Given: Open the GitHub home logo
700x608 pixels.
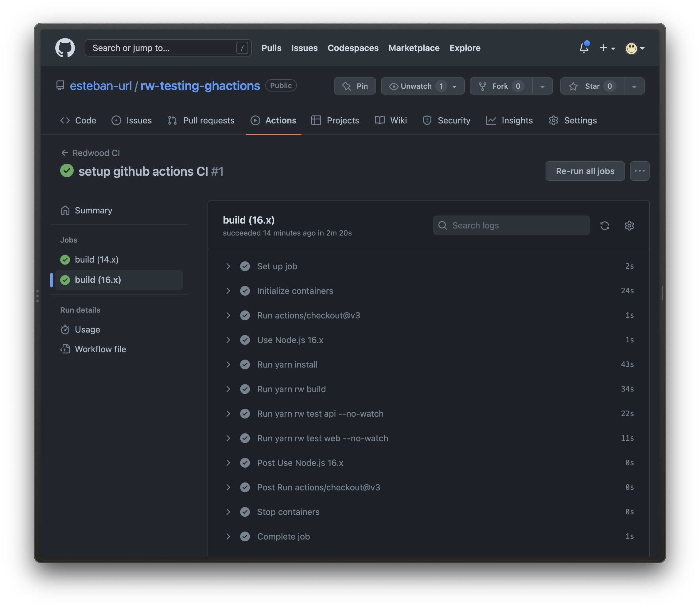Looking at the screenshot, I should coord(65,48).
